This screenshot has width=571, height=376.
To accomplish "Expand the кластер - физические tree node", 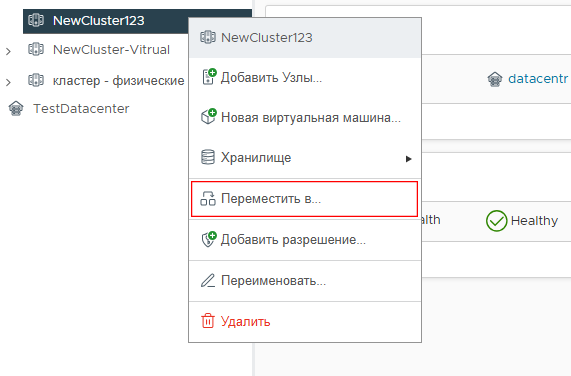I will 8,82.
